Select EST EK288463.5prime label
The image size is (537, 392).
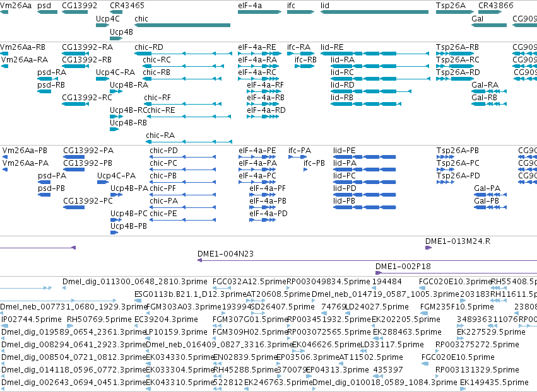[x=407, y=332]
